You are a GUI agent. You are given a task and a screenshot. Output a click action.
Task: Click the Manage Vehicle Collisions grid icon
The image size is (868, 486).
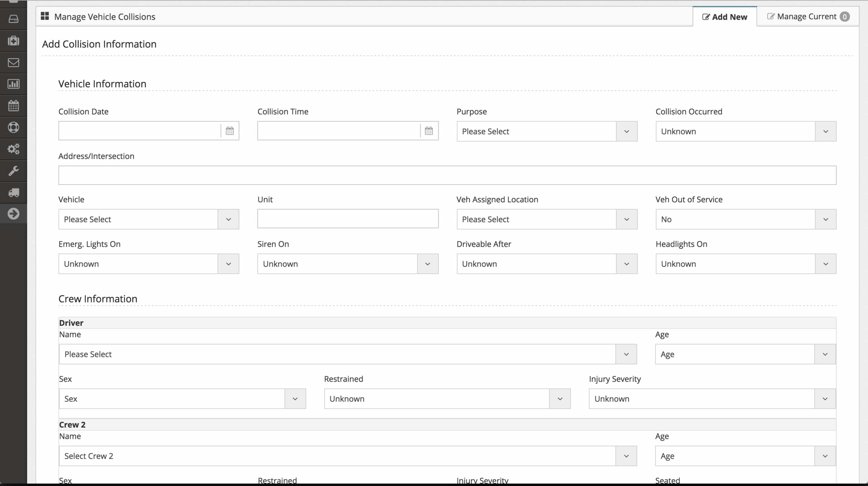[x=45, y=16]
